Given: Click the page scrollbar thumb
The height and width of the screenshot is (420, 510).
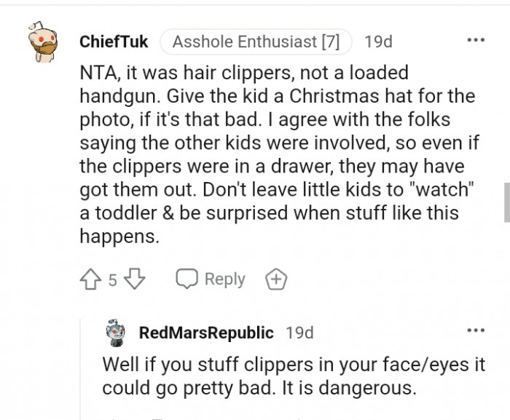Looking at the screenshot, I should coord(506,202).
